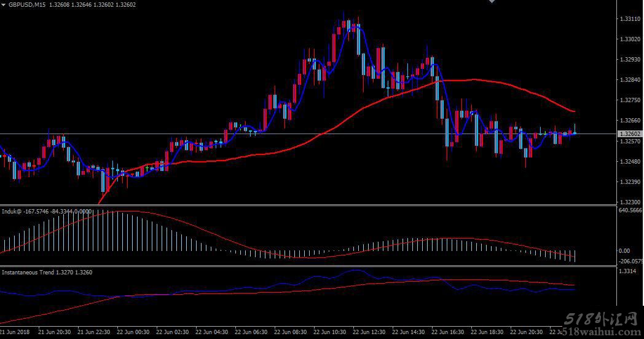Select the grey chart shift marker triangle
This screenshot has height=339, width=644.
click(x=492, y=2)
